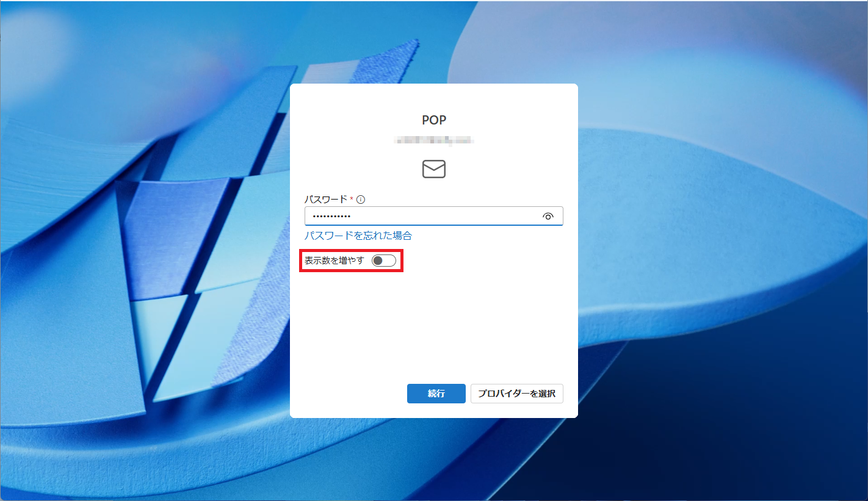The width and height of the screenshot is (868, 501).
Task: Click the 表示数を増やす label text
Action: coord(335,261)
